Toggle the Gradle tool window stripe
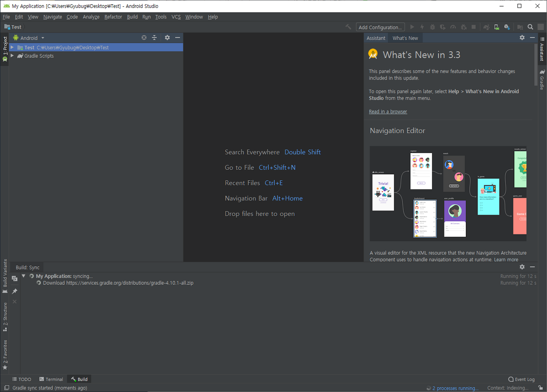Image resolution: width=547 pixels, height=392 pixels. pyautogui.click(x=541, y=79)
